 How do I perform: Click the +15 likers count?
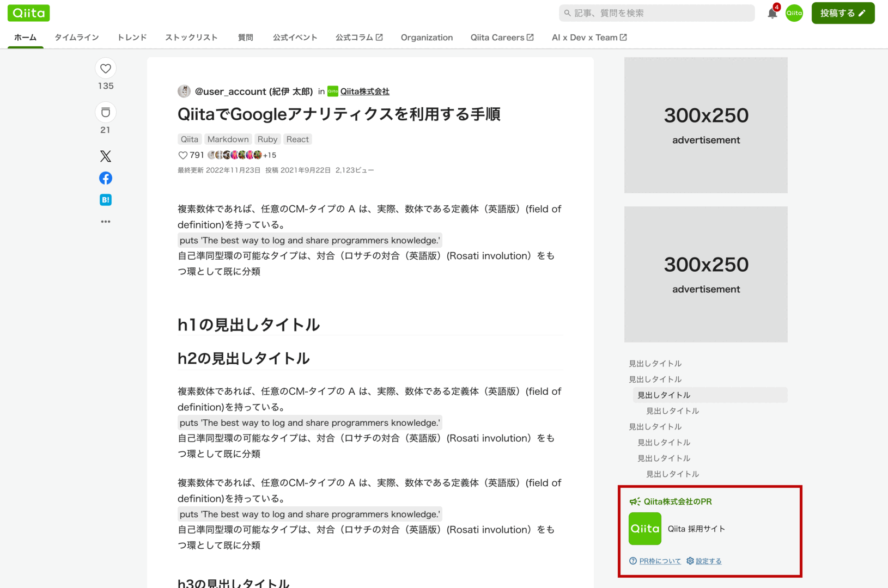270,155
